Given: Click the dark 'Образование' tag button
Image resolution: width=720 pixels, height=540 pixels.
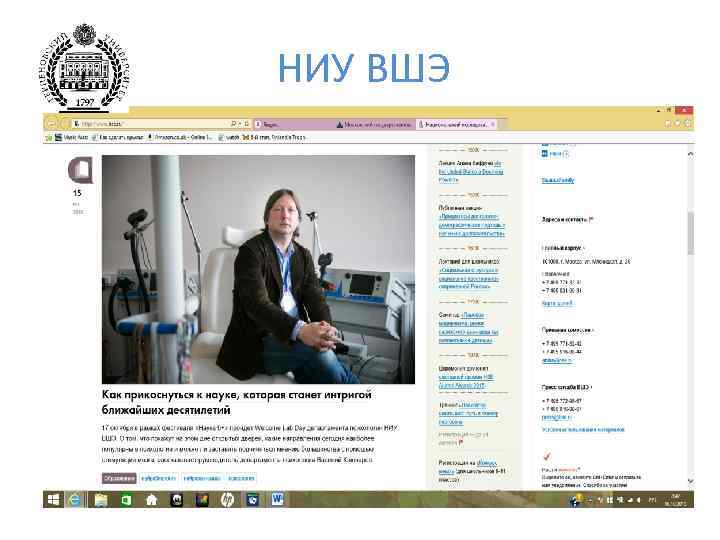Looking at the screenshot, I should tap(119, 478).
